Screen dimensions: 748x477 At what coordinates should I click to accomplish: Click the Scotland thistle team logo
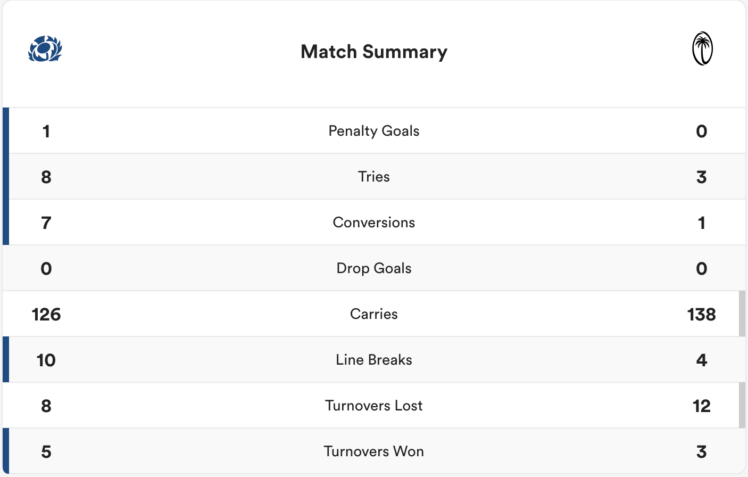(x=46, y=49)
